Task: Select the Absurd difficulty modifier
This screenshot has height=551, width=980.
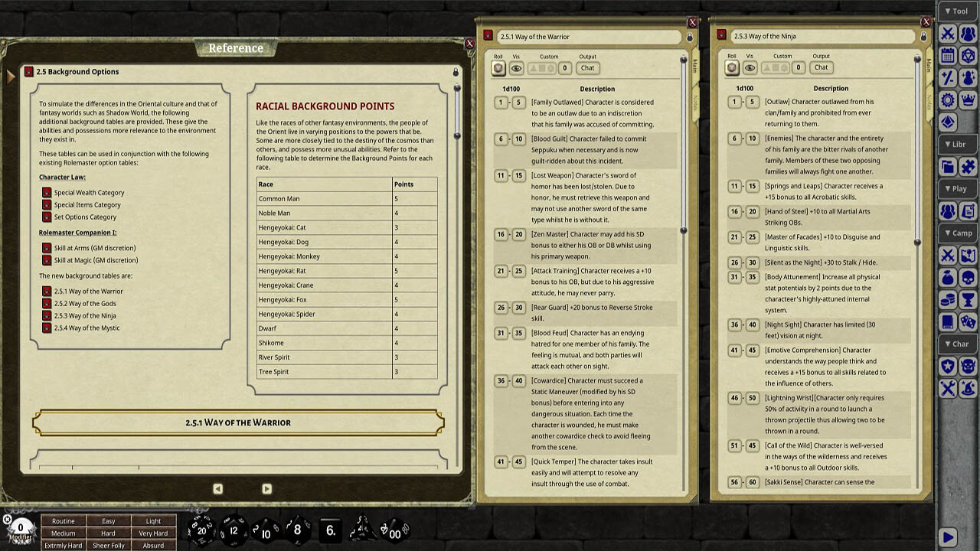Action: [153, 546]
